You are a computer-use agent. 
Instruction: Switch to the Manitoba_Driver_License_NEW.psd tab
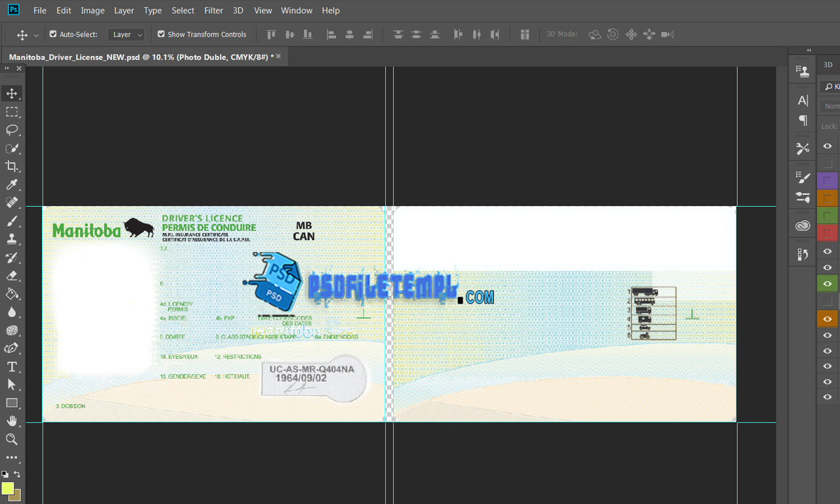[x=141, y=57]
